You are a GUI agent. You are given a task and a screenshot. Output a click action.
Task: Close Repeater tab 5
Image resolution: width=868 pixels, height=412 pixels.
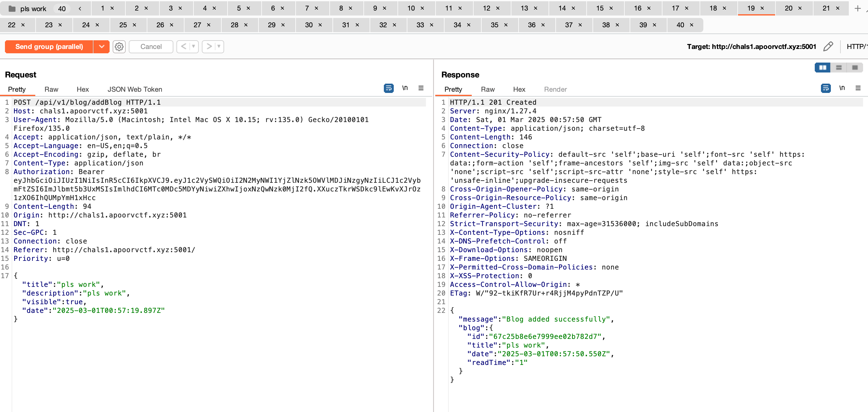[x=248, y=8]
